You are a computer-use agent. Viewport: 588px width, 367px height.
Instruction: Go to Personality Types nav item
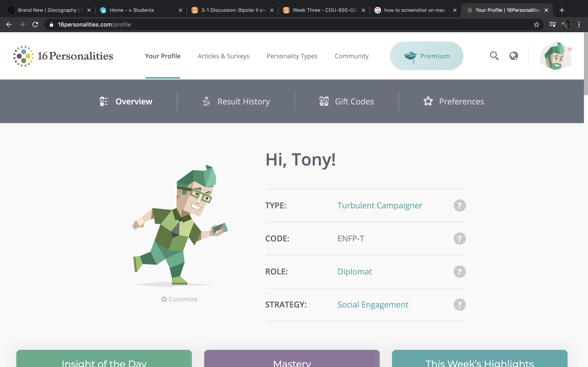pos(292,56)
